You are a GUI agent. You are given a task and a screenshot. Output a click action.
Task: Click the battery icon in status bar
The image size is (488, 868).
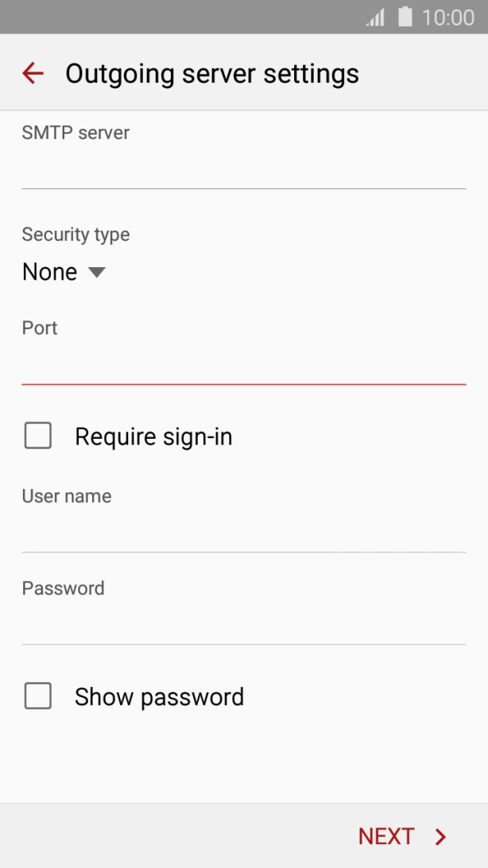click(402, 17)
